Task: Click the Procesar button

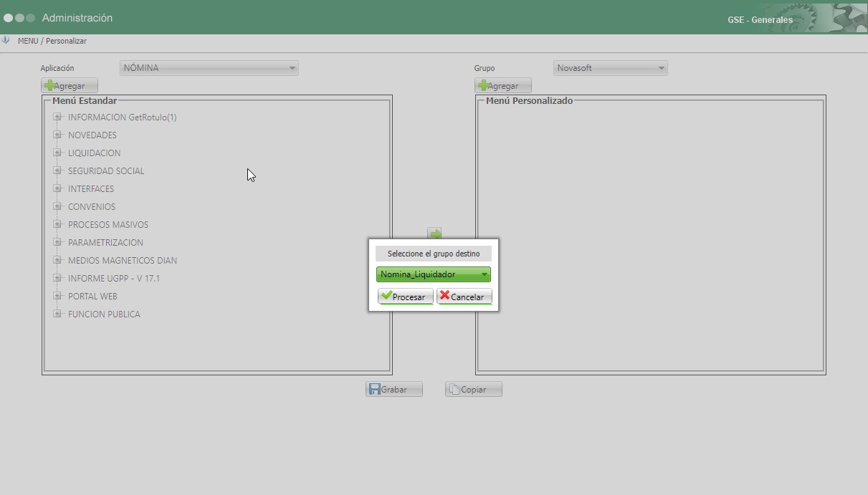Action: [x=406, y=297]
